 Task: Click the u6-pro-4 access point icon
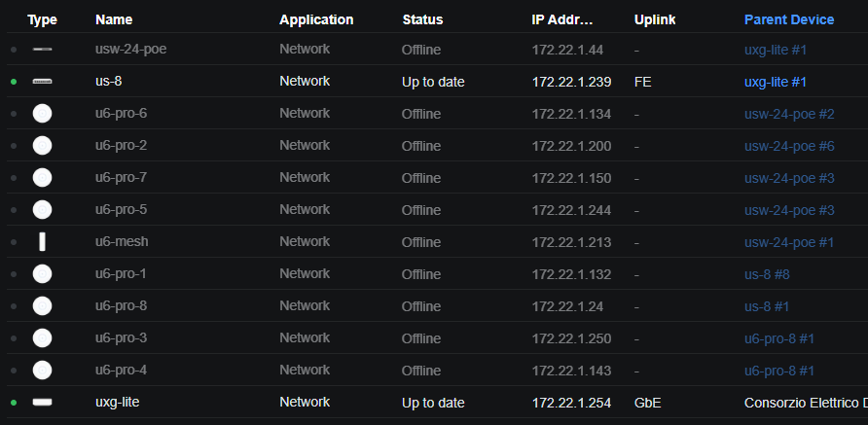click(42, 371)
